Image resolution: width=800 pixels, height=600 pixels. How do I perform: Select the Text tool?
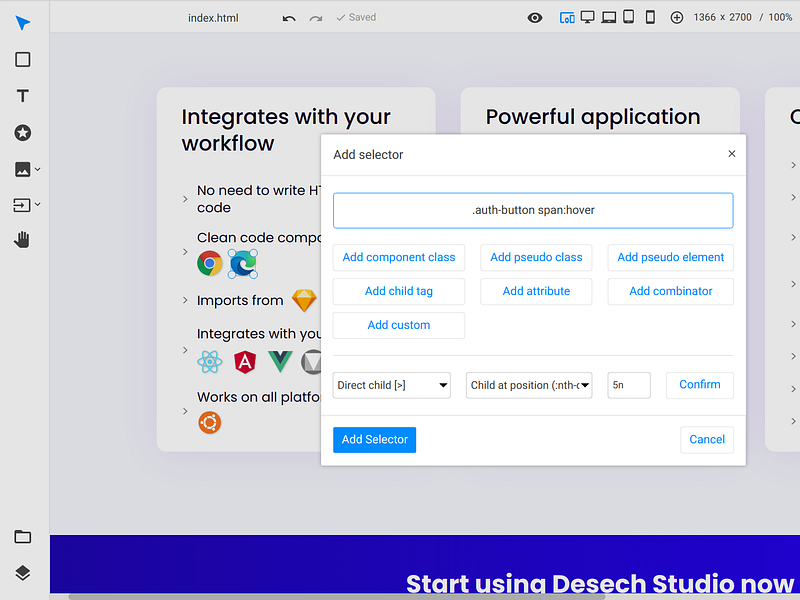click(x=22, y=96)
